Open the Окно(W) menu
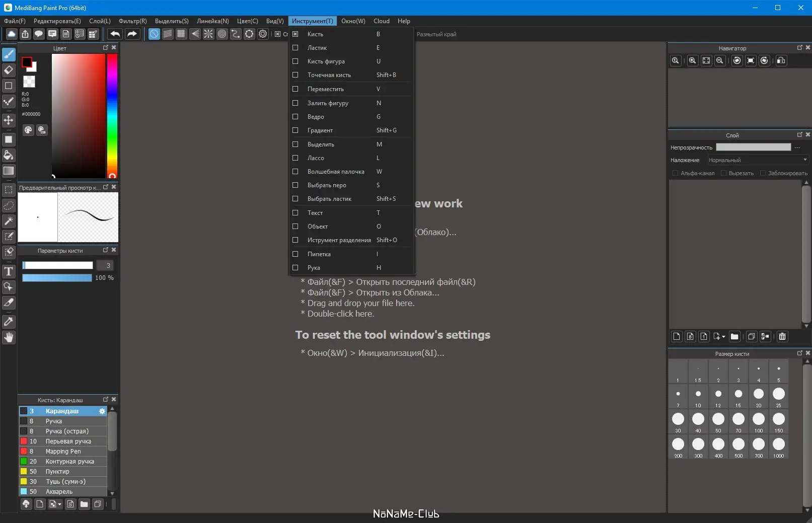This screenshot has height=523, width=812. [353, 21]
